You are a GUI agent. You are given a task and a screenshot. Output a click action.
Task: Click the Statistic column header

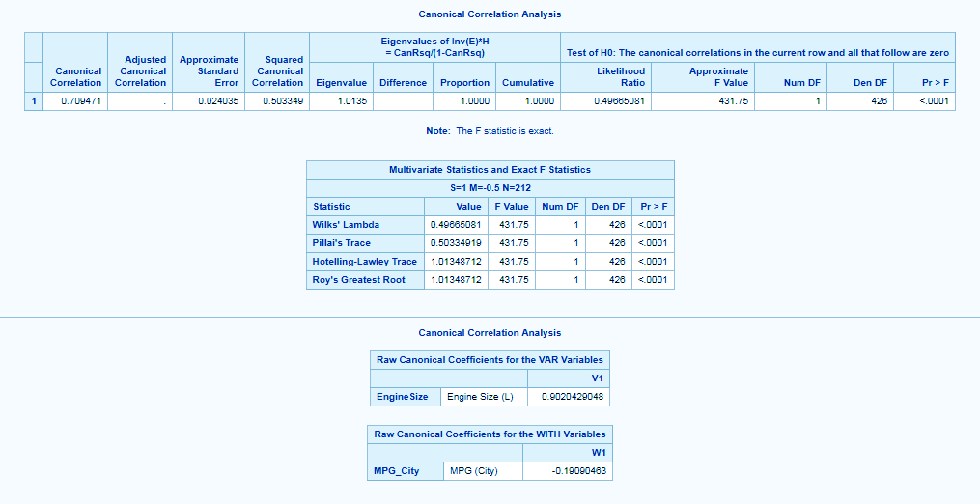coord(331,207)
